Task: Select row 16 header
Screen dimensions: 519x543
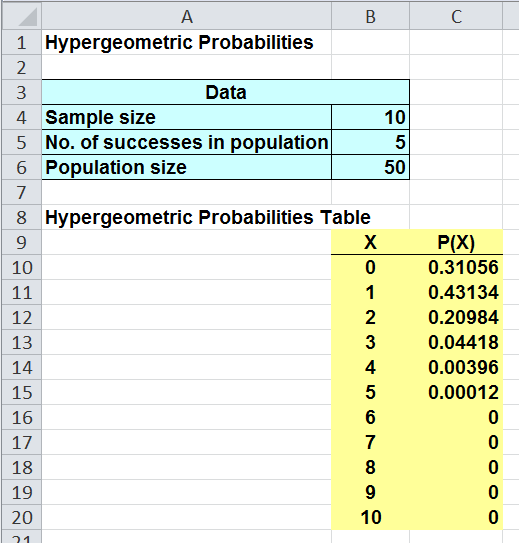Action: pos(21,417)
